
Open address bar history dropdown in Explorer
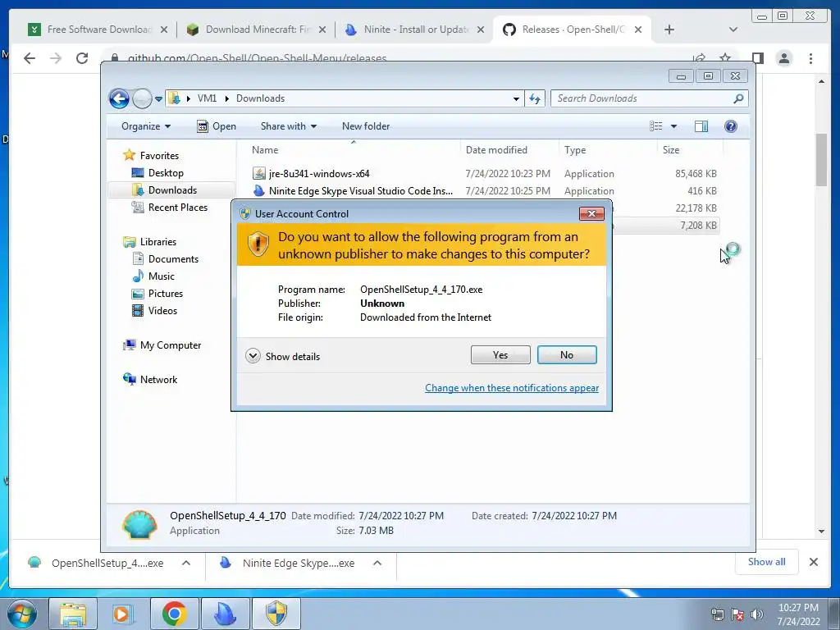[516, 98]
